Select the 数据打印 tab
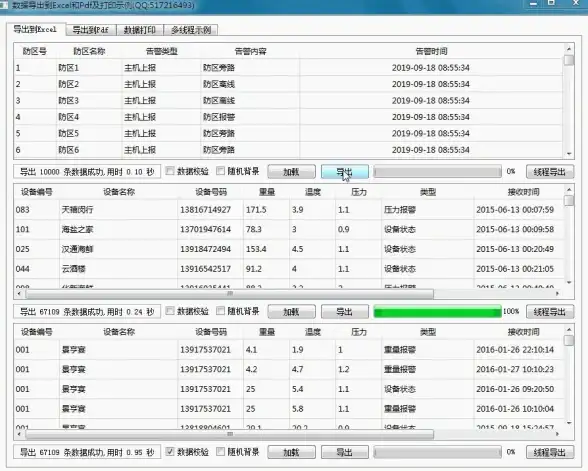The height and width of the screenshot is (471, 588). click(x=140, y=30)
